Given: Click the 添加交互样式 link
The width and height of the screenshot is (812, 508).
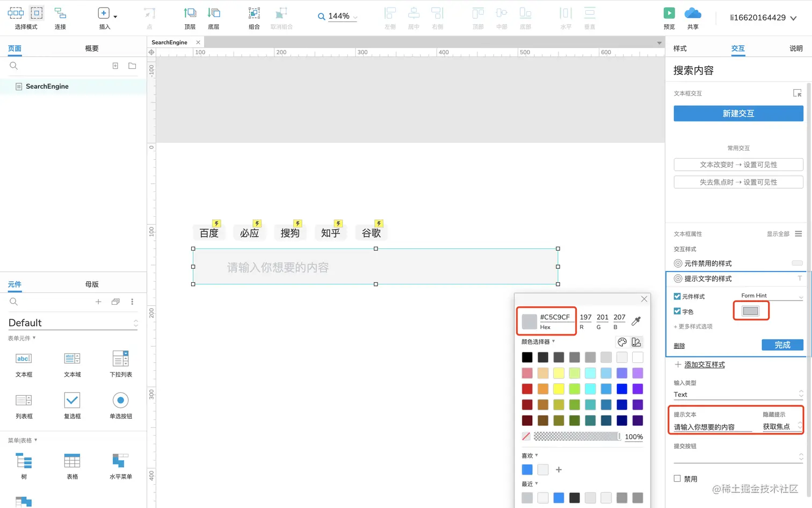Looking at the screenshot, I should 704,364.
